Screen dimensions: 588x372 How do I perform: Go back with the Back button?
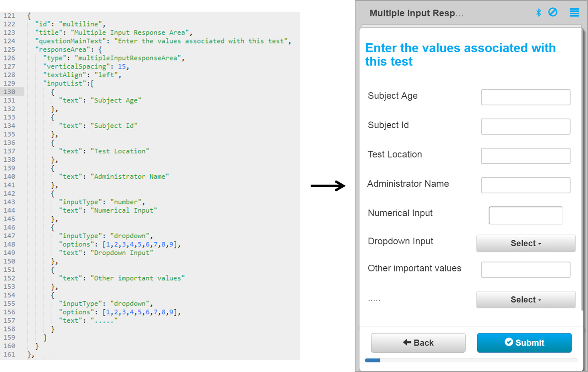[418, 343]
